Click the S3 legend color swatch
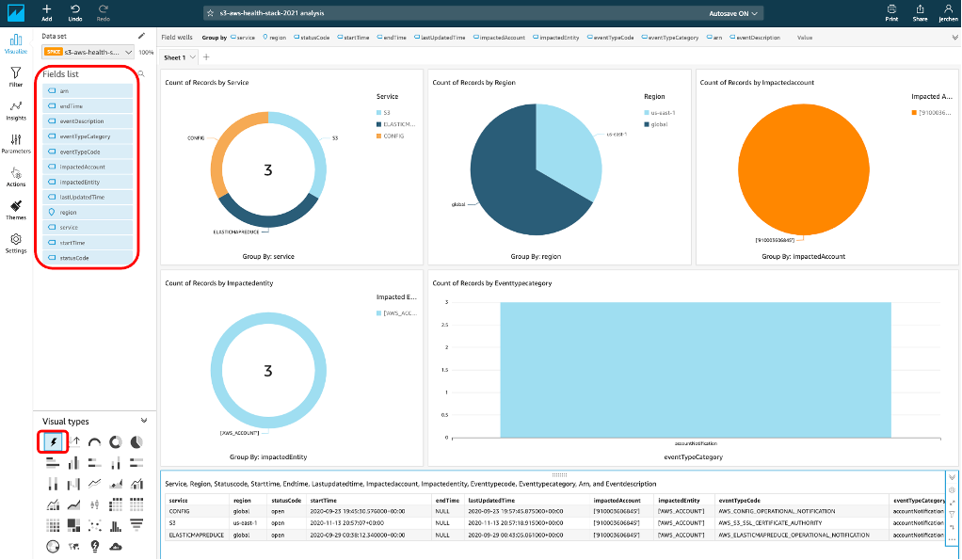Image resolution: width=962 pixels, height=560 pixels. (379, 113)
